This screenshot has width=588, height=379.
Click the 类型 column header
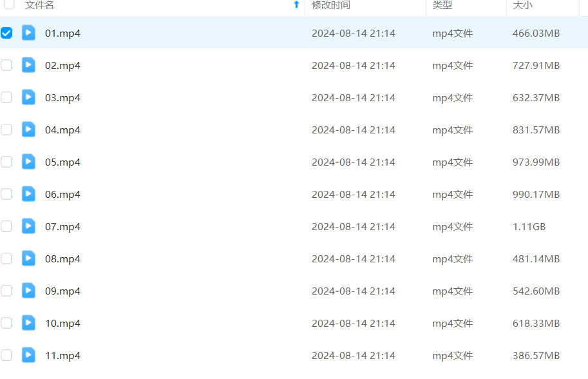point(442,5)
